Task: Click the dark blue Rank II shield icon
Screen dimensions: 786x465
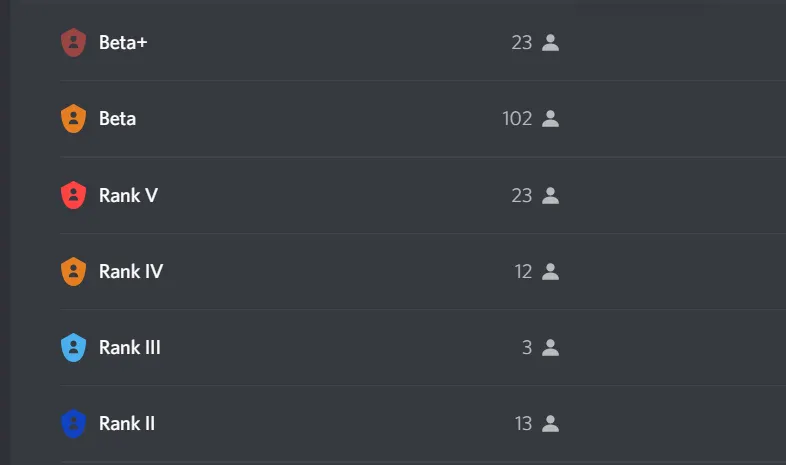Action: pos(73,424)
